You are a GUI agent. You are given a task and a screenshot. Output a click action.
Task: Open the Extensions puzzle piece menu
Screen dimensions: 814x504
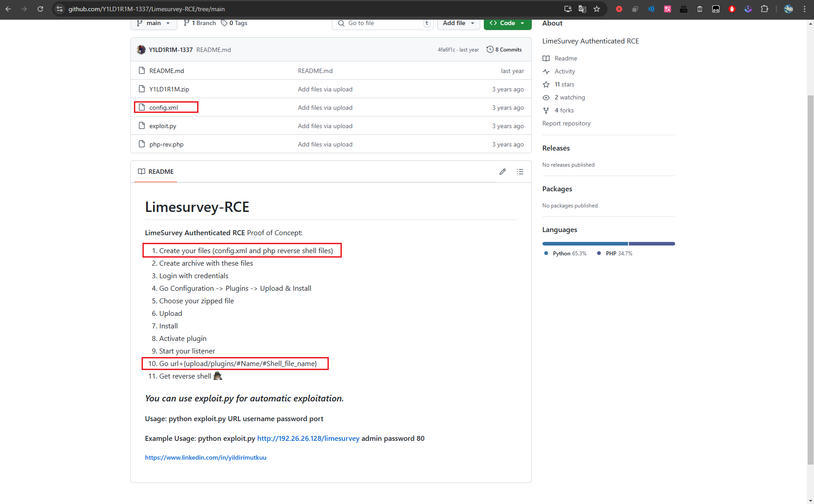tap(765, 9)
